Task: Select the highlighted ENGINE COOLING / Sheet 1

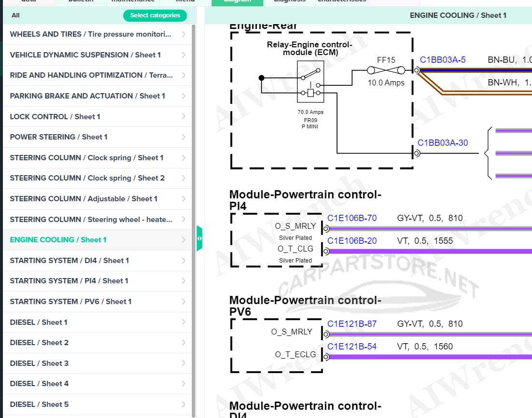Action: click(x=58, y=240)
